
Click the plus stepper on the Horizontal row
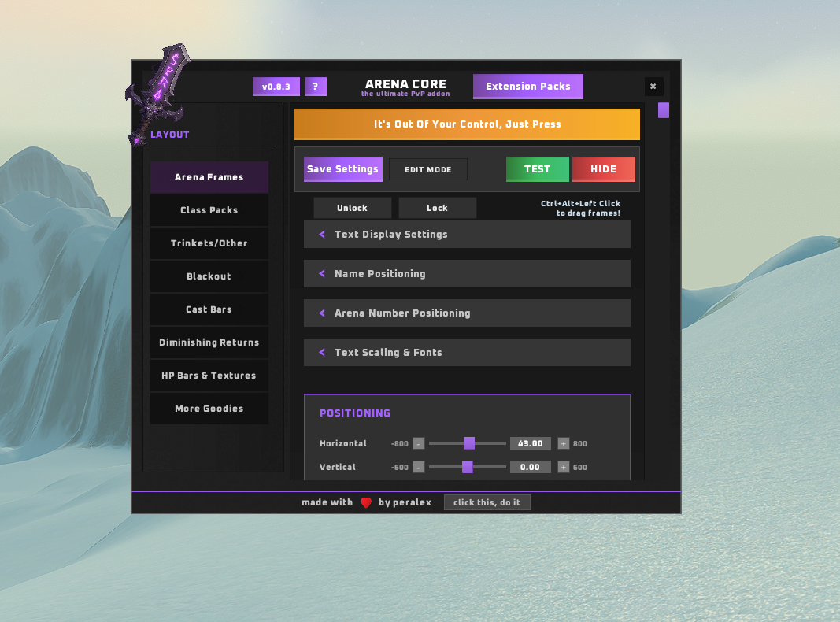[x=563, y=443]
